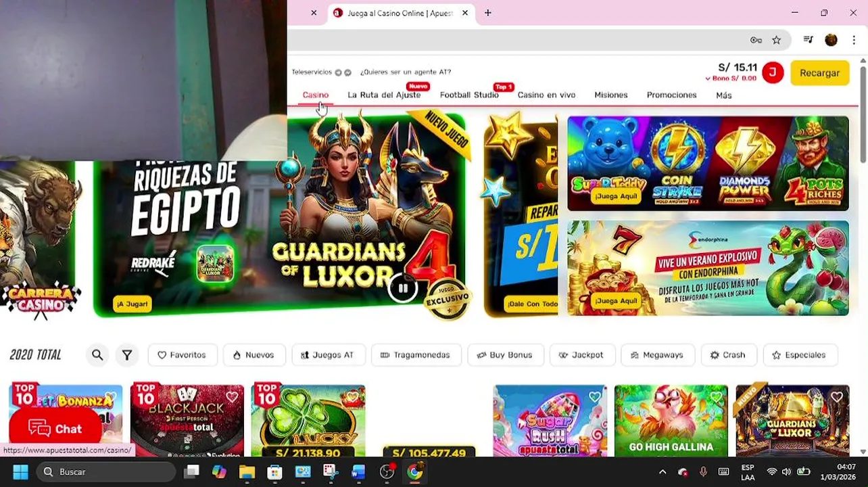Open the game search magnifier icon

coord(97,354)
